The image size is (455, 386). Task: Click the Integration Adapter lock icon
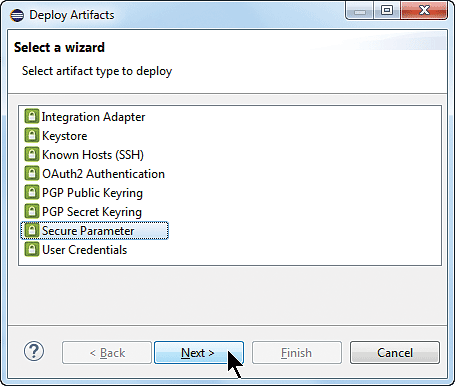click(x=32, y=117)
